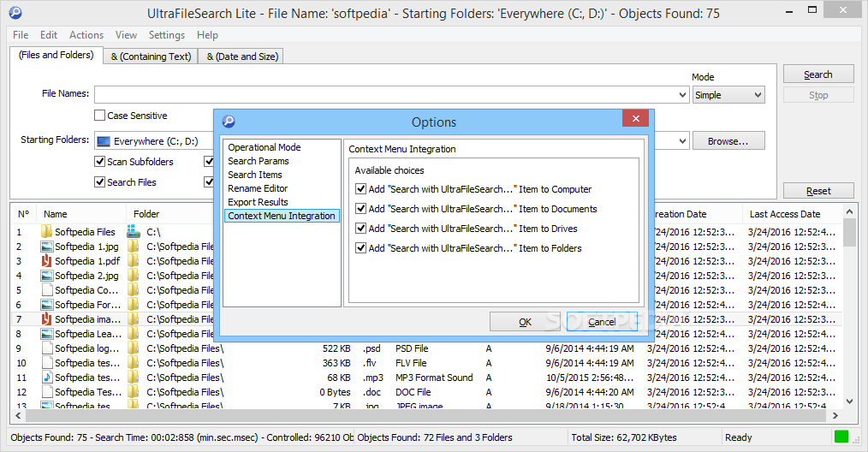Open the Actions menu
This screenshot has height=452, width=868.
tap(86, 35)
